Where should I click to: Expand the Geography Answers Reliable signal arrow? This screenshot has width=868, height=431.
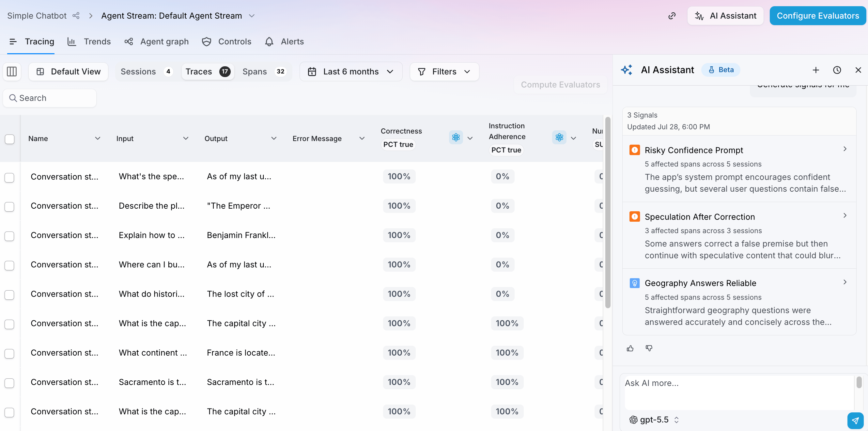[x=845, y=282]
